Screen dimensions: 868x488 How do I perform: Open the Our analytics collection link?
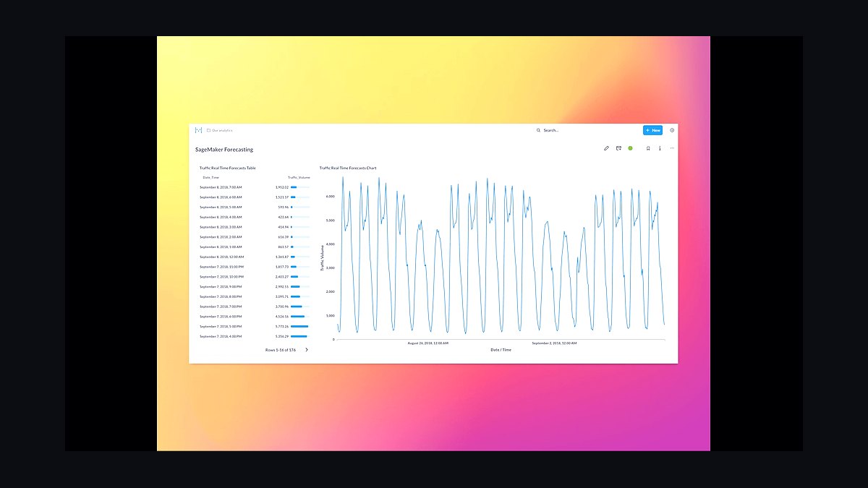pyautogui.click(x=220, y=130)
